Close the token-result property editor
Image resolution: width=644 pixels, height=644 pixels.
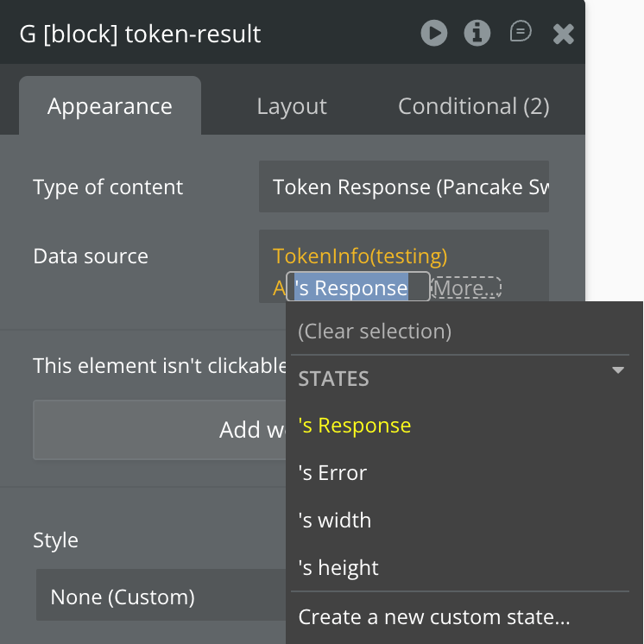click(x=563, y=34)
